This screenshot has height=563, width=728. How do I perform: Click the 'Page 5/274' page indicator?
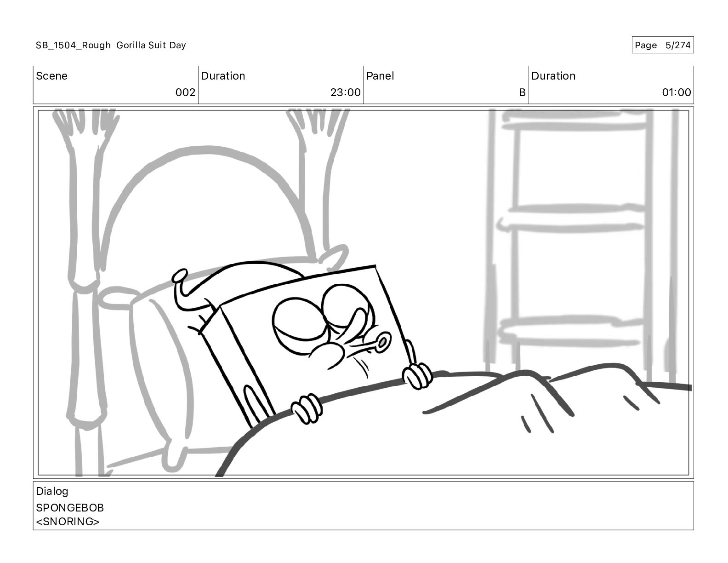[662, 45]
